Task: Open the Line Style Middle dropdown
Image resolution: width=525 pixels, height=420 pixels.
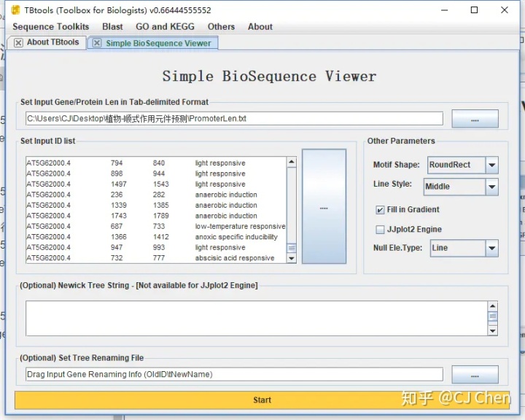Action: click(x=461, y=187)
